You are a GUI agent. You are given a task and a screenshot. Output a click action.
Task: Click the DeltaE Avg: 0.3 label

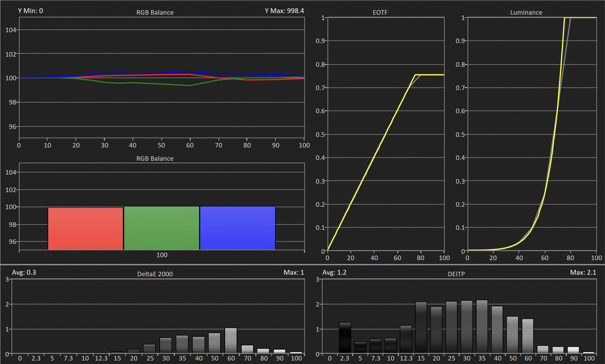point(24,272)
